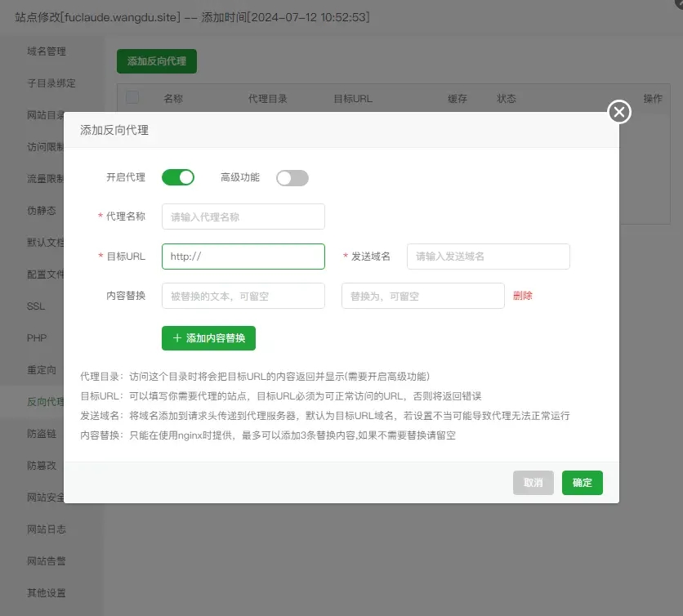Select 防盗链 in the sidebar

42,434
